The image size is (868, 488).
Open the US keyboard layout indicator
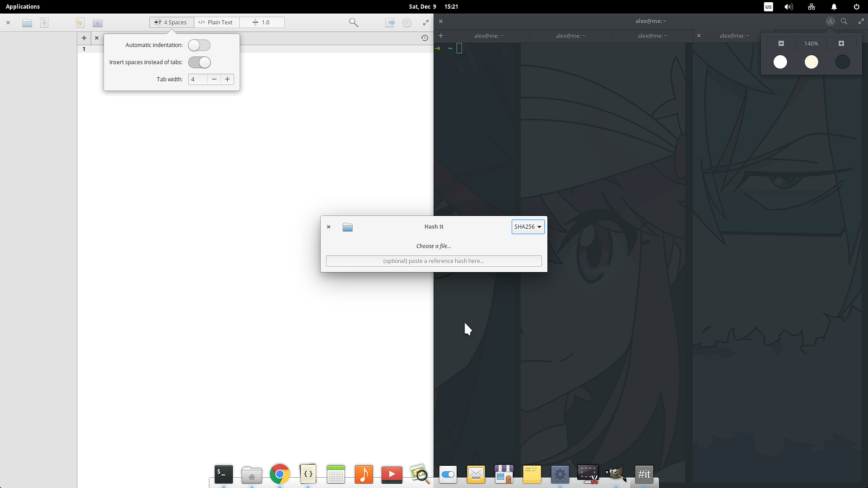coord(768,7)
